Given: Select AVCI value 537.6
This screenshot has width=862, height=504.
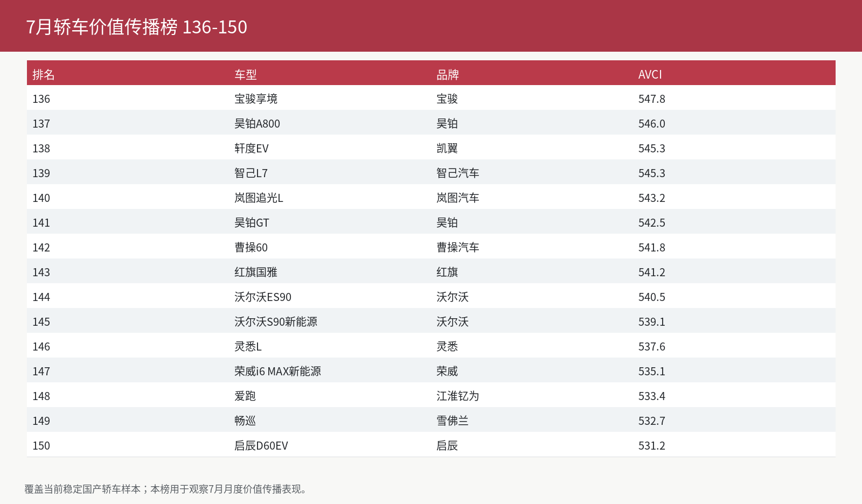Looking at the screenshot, I should pyautogui.click(x=652, y=347).
